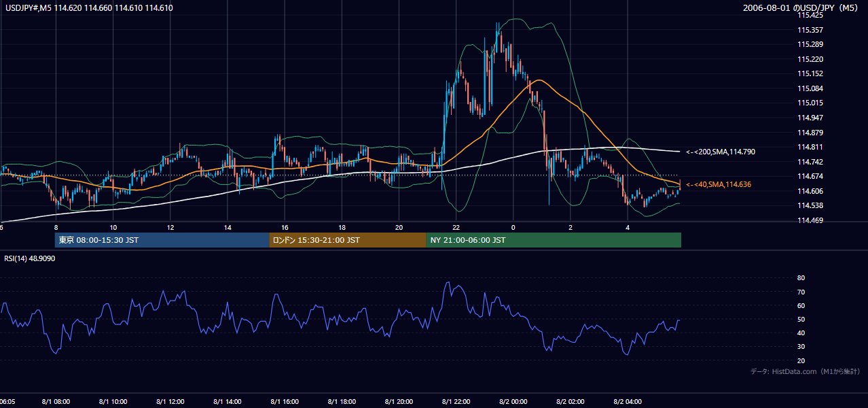Click the RSI(14) 48.9090 indicator label
868x408 pixels.
pyautogui.click(x=30, y=258)
